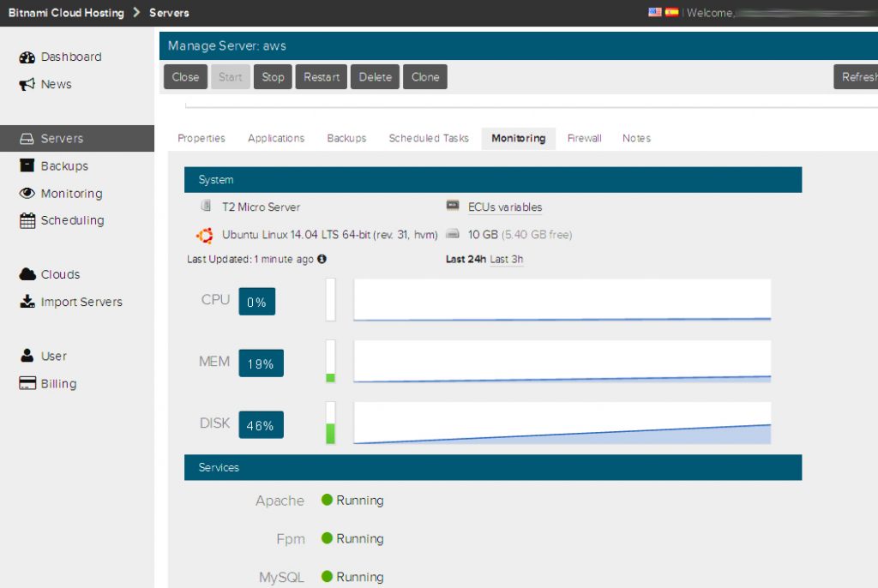Open Billing in the sidebar
This screenshot has width=878, height=588.
58,384
